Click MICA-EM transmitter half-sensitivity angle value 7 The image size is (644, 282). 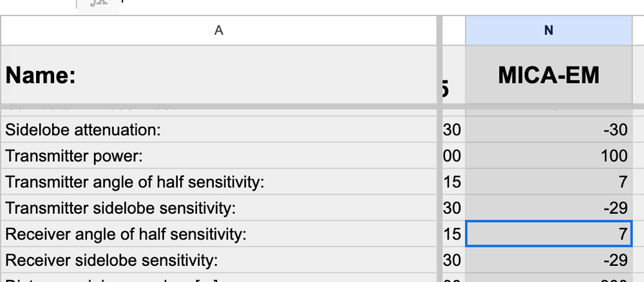click(x=549, y=182)
